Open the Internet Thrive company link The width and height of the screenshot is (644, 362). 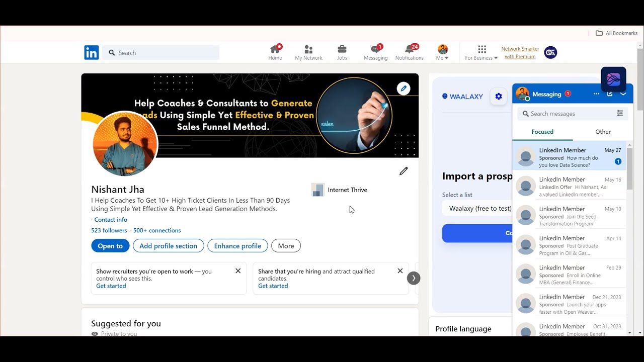pos(340,190)
